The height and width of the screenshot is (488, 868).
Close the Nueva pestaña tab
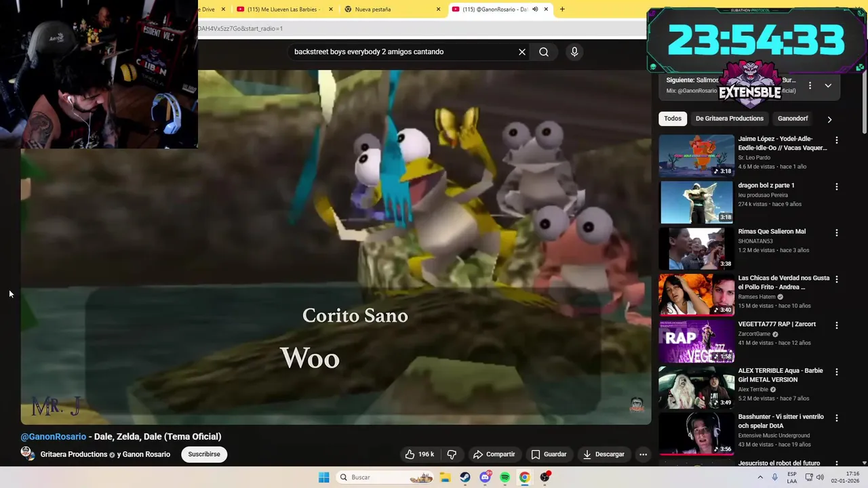[438, 9]
